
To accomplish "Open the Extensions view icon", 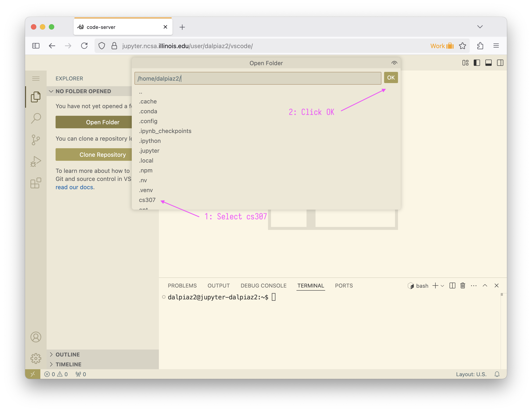I will tap(36, 183).
